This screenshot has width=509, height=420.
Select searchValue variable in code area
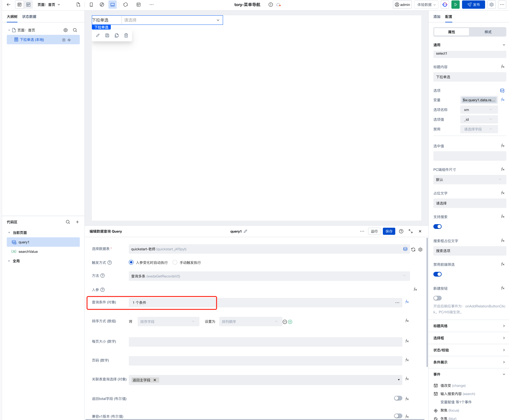coord(28,251)
